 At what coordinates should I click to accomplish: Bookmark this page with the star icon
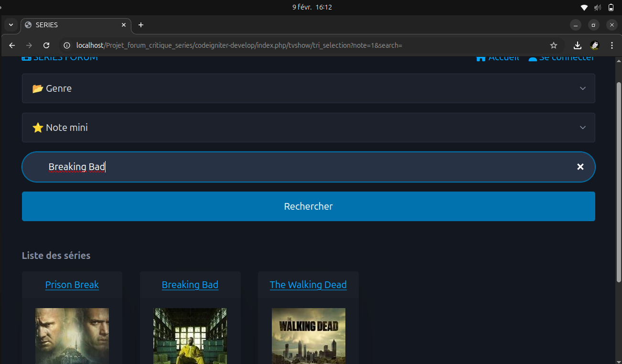(554, 45)
